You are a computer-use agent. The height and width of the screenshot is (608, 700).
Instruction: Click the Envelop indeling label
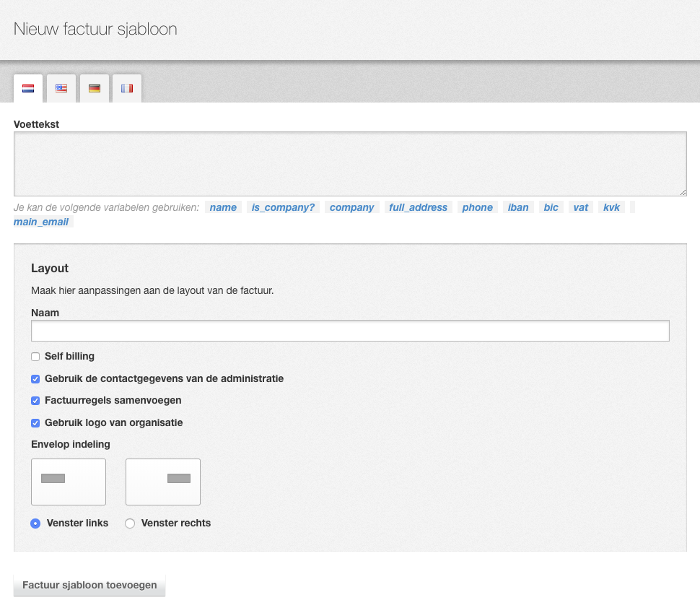click(71, 445)
